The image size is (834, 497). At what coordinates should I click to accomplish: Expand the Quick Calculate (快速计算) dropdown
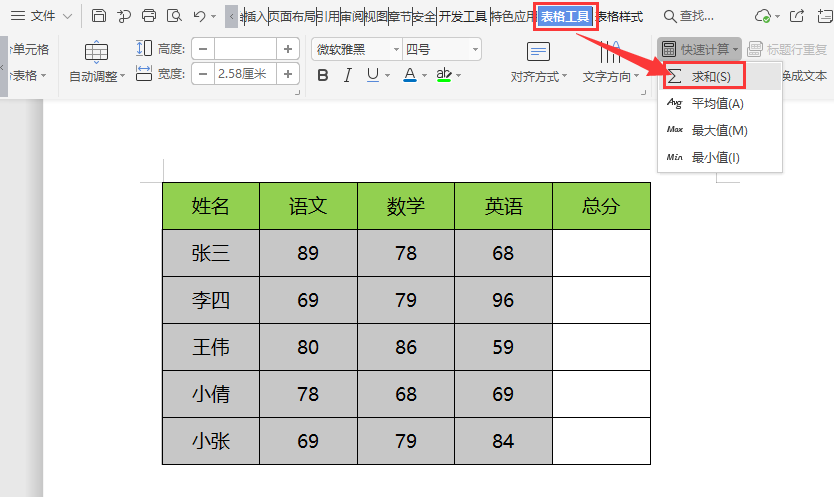699,49
